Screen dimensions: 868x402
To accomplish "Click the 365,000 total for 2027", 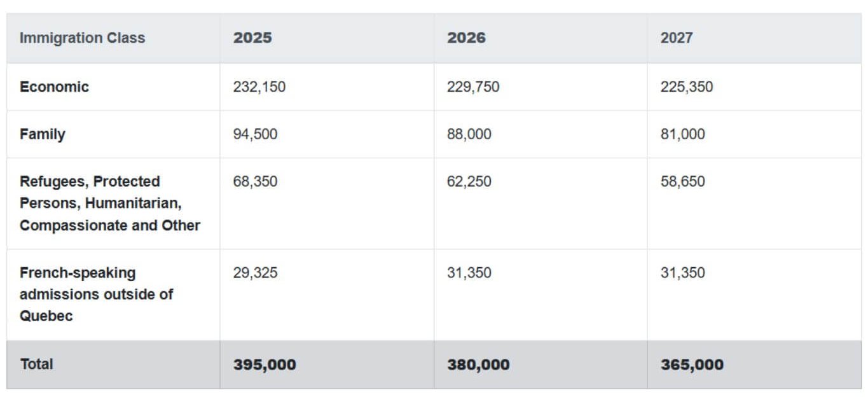I will [x=692, y=364].
